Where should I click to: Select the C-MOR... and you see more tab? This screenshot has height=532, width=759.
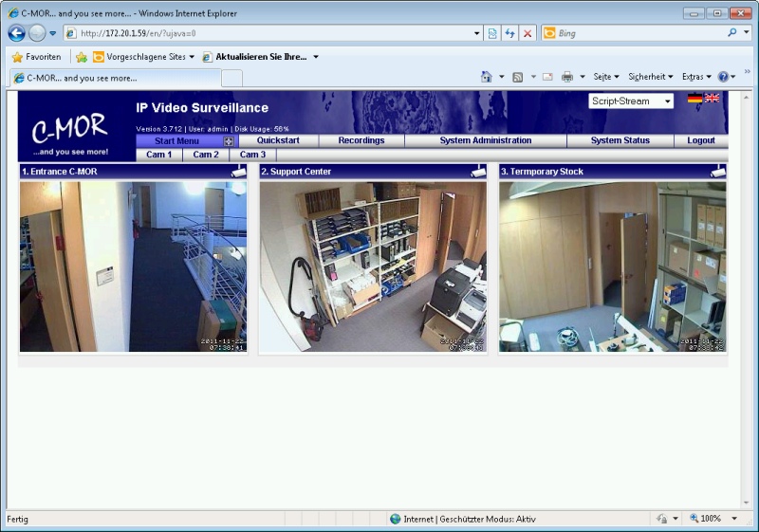point(115,78)
